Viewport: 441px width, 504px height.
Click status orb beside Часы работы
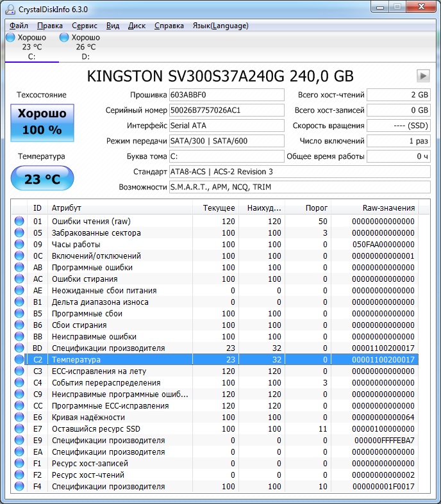19,244
